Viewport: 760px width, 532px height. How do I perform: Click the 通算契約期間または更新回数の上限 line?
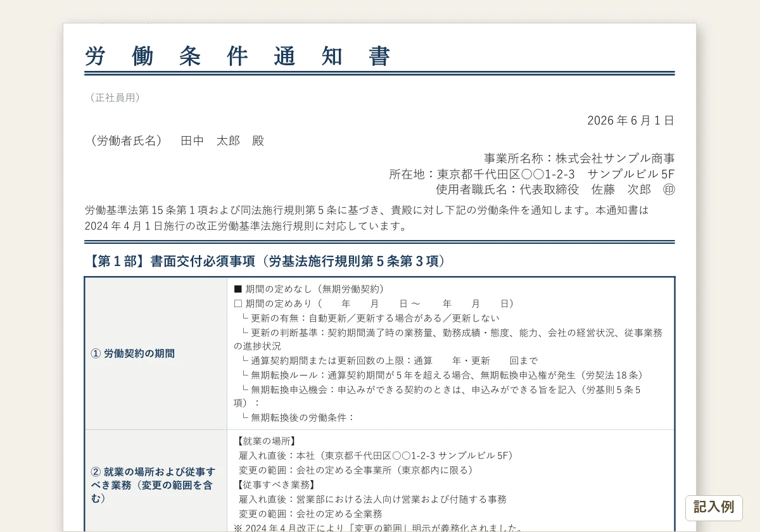point(389,360)
